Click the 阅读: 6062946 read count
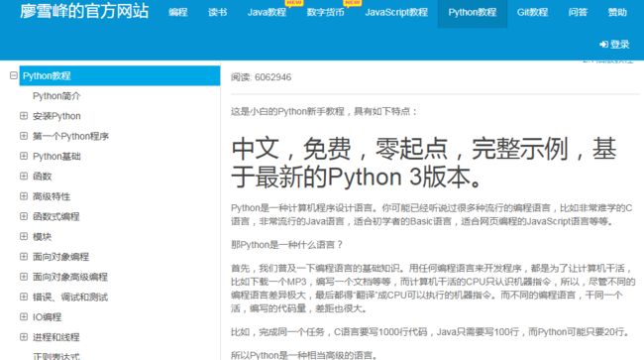 (261, 77)
